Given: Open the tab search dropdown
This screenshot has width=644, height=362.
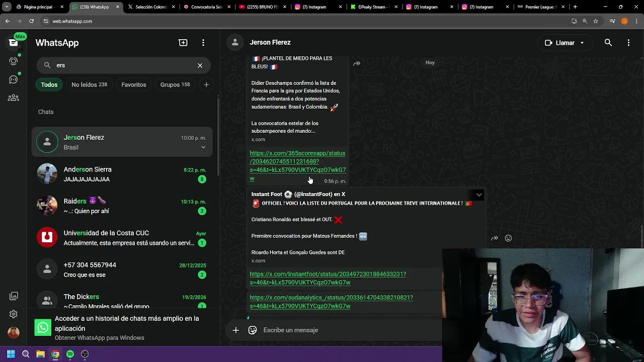Looking at the screenshot, I should pyautogui.click(x=7, y=7).
